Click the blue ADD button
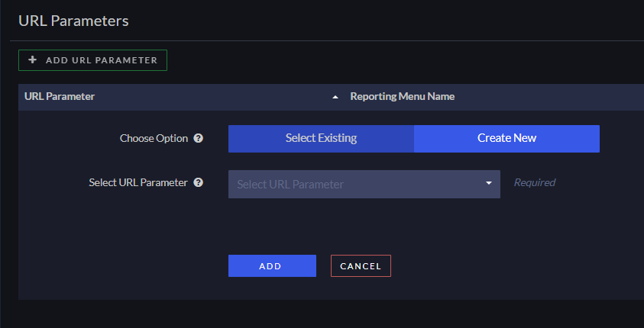 point(272,266)
